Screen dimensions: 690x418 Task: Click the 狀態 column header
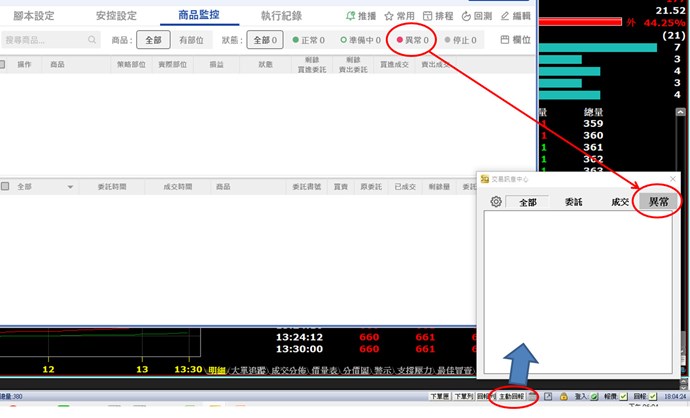click(265, 65)
